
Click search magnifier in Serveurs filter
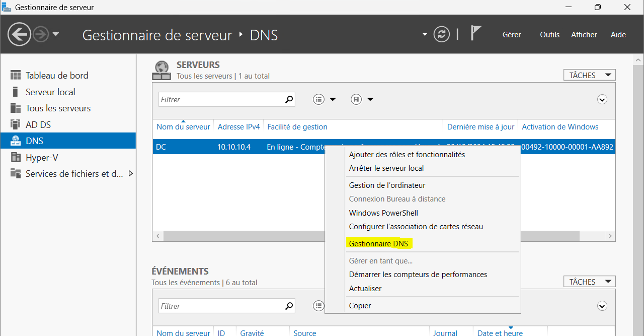[x=289, y=100]
